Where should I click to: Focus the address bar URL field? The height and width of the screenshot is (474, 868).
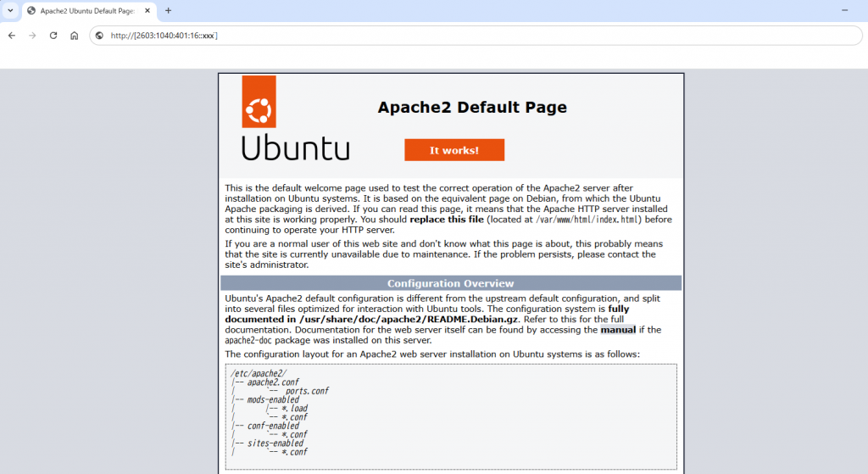tap(476, 36)
